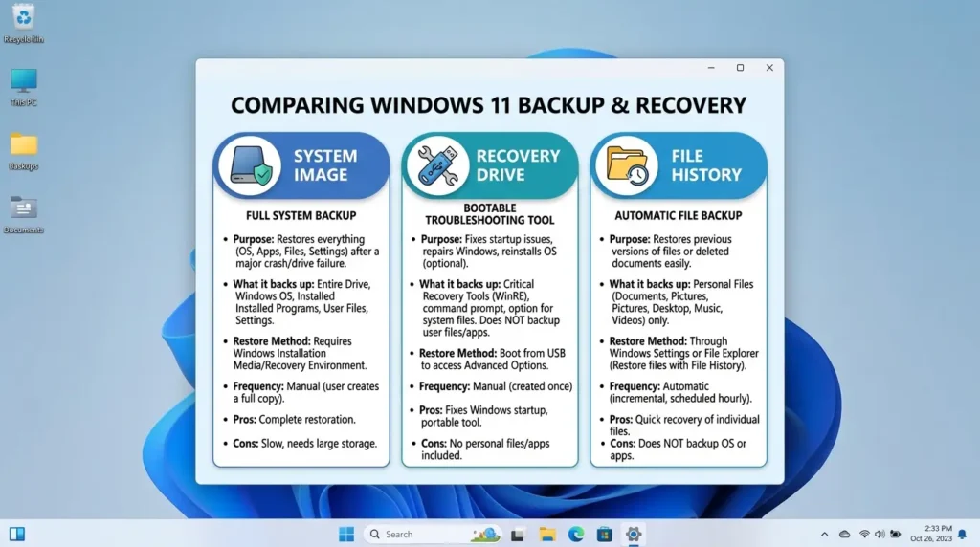This screenshot has height=547, width=980.
Task: Select the This PC desktop icon
Action: pos(24,87)
